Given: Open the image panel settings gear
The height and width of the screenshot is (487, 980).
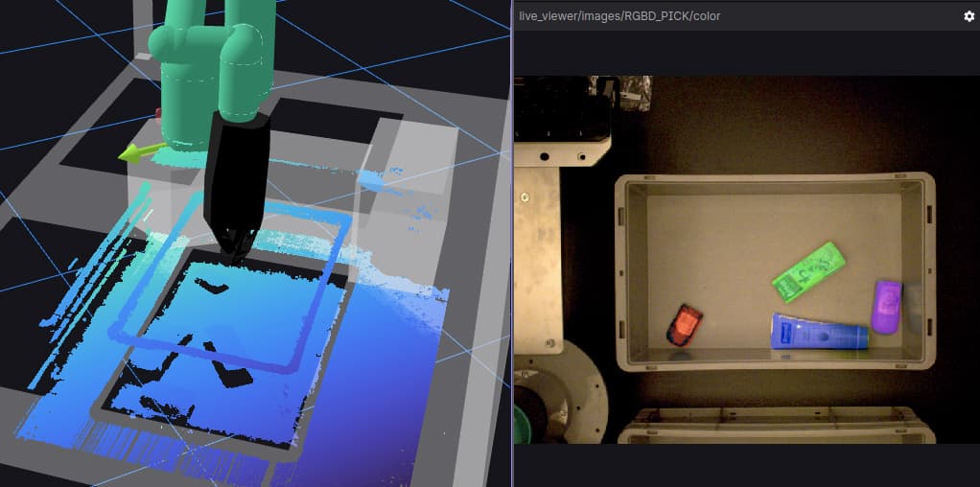Looking at the screenshot, I should [x=968, y=16].
